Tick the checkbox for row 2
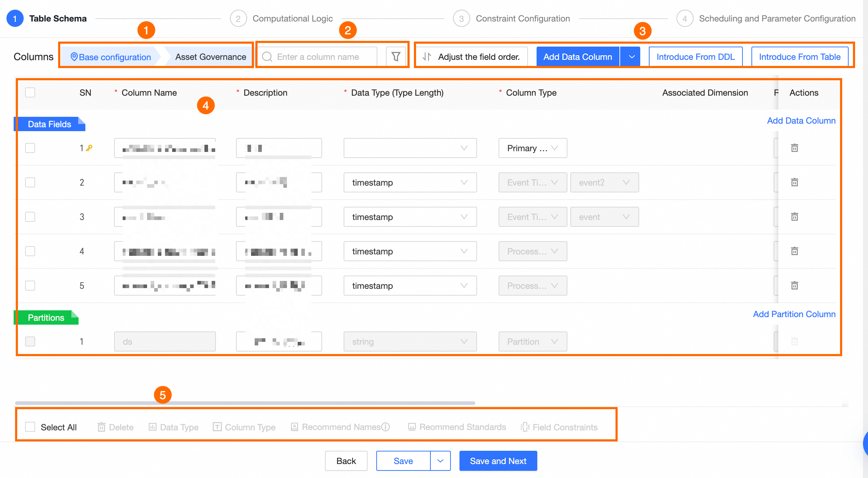The height and width of the screenshot is (478, 868). pos(30,182)
